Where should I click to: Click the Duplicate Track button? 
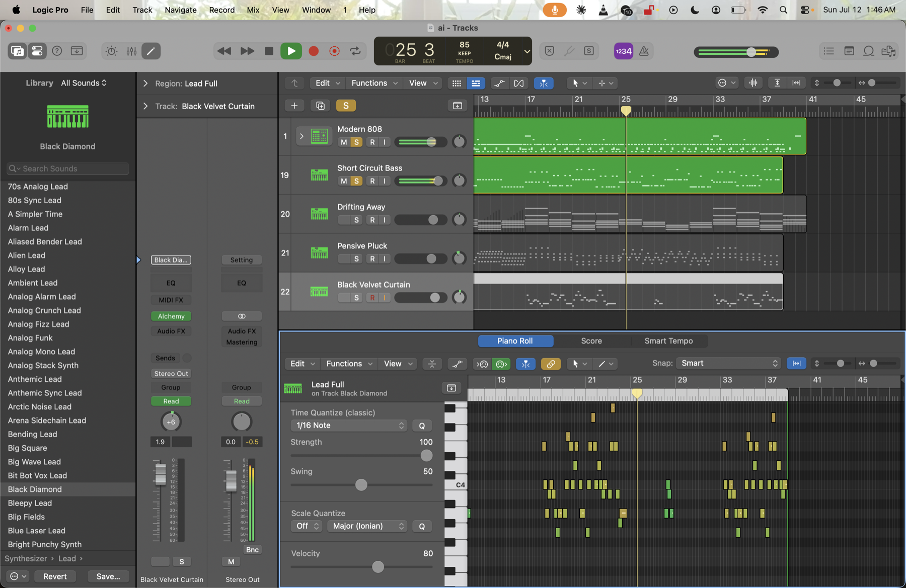coord(320,105)
